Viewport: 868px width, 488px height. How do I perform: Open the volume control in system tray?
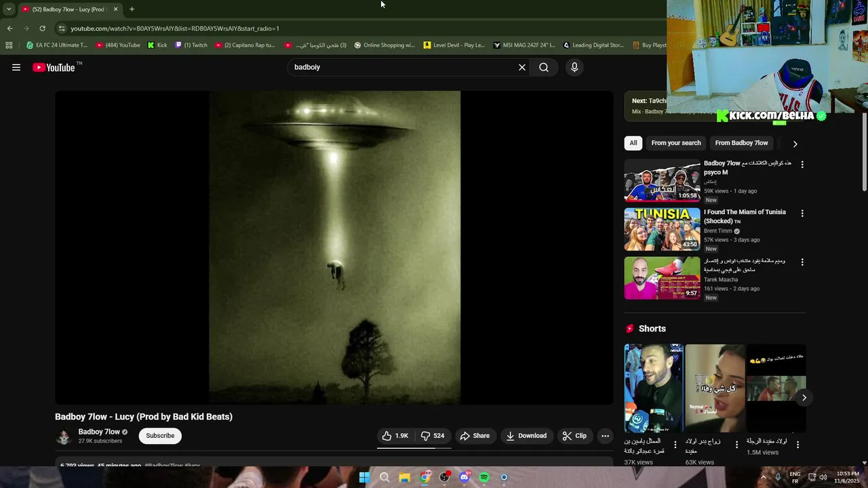823,477
